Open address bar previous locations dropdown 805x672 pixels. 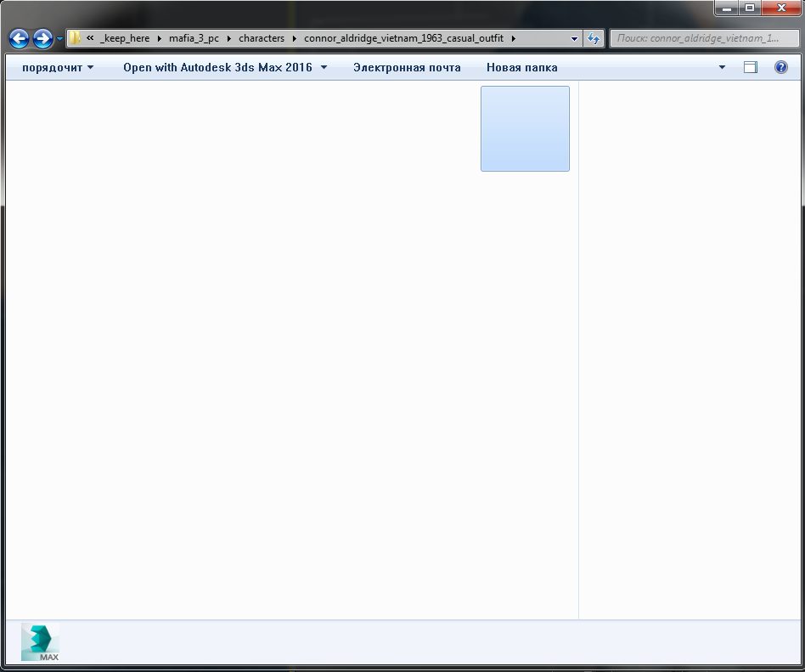coord(575,38)
